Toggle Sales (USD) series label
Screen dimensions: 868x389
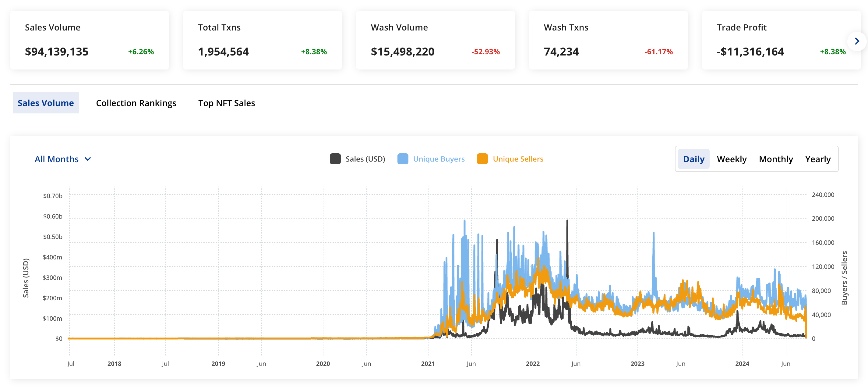pos(365,159)
